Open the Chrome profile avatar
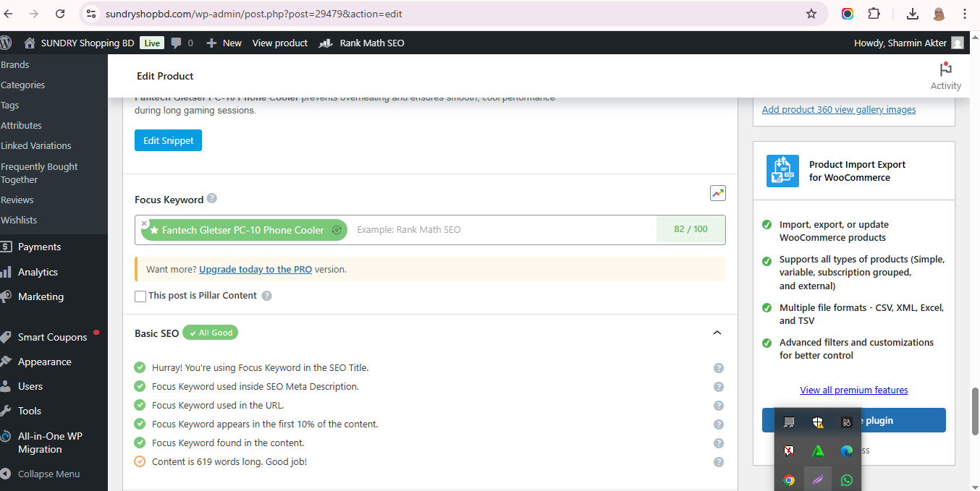 pos(939,14)
